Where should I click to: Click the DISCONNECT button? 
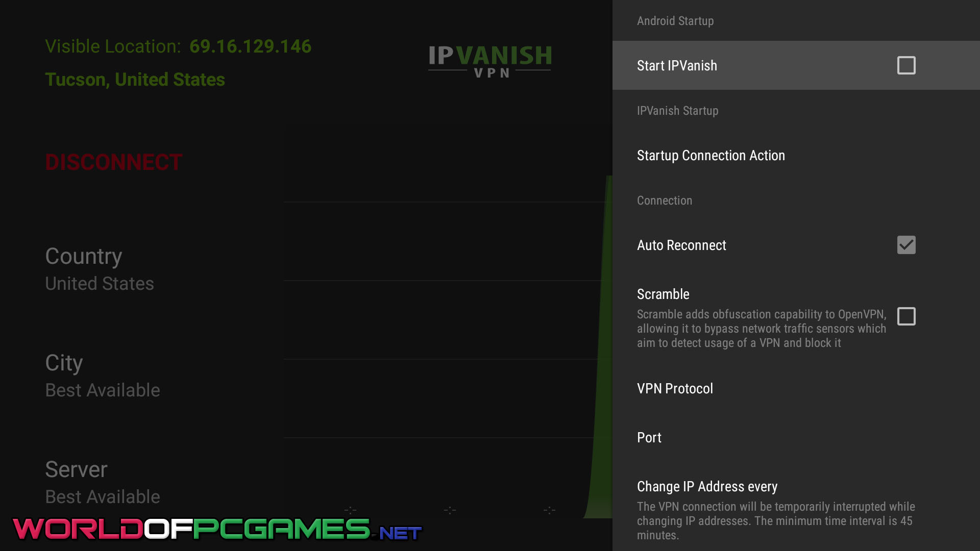pos(114,162)
